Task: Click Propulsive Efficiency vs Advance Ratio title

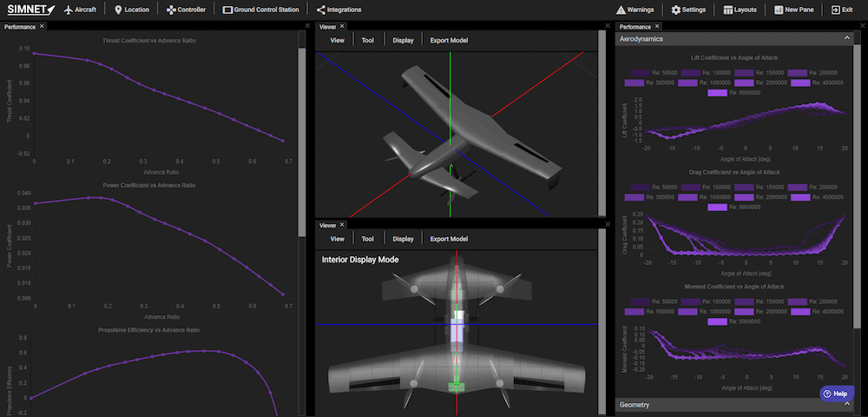Action: click(x=149, y=329)
